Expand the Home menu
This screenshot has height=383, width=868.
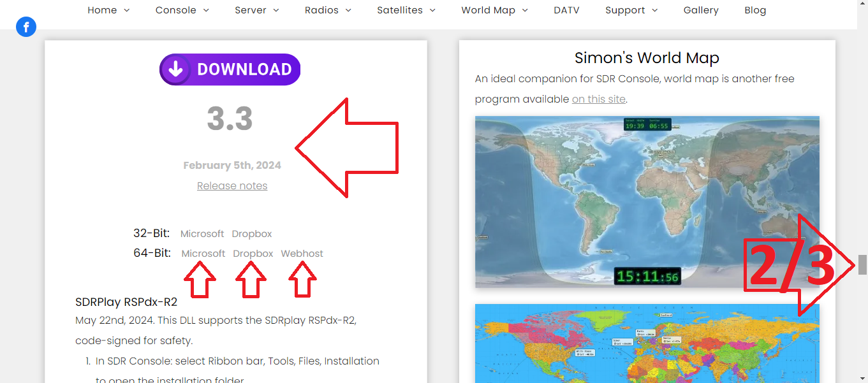[108, 10]
